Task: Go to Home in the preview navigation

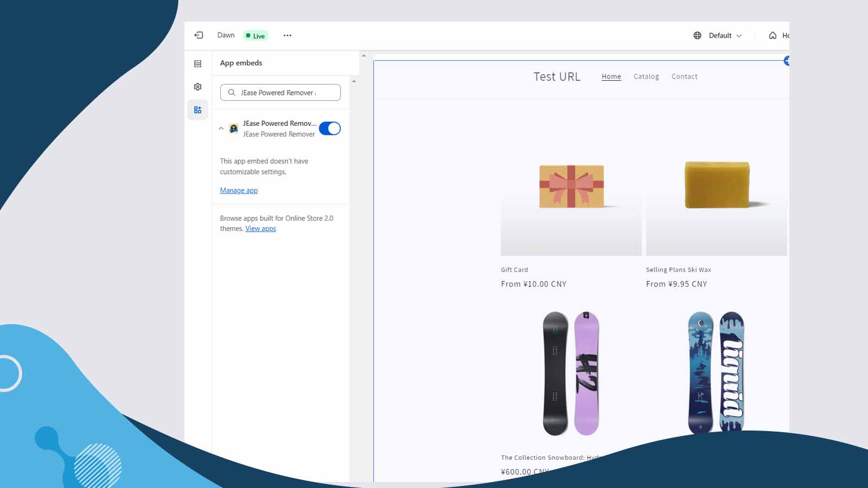Action: click(x=611, y=76)
